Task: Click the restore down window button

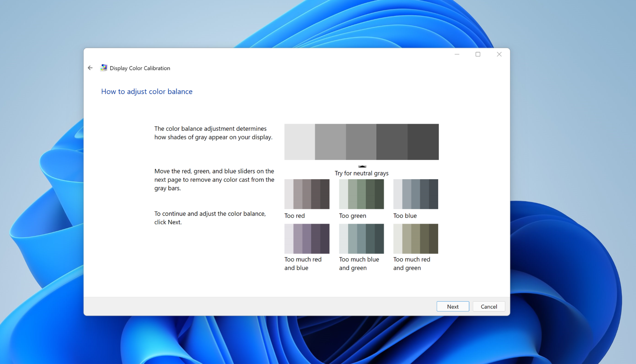Action: point(478,54)
